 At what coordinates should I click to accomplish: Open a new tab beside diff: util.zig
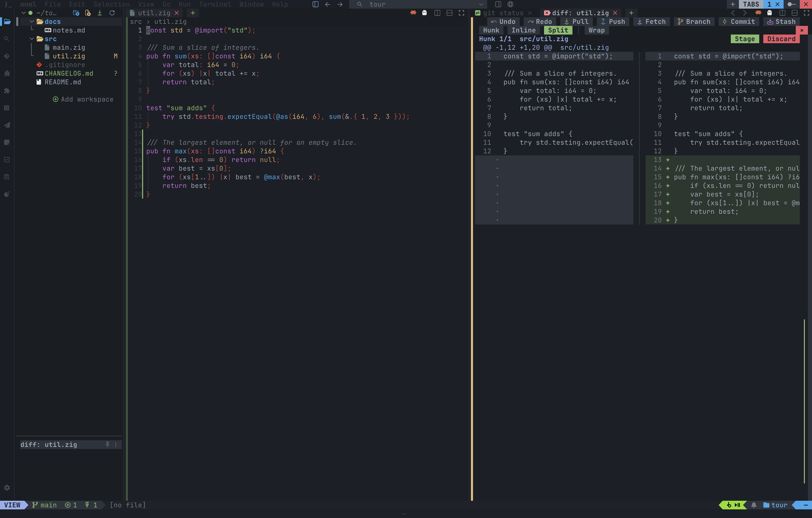631,13
